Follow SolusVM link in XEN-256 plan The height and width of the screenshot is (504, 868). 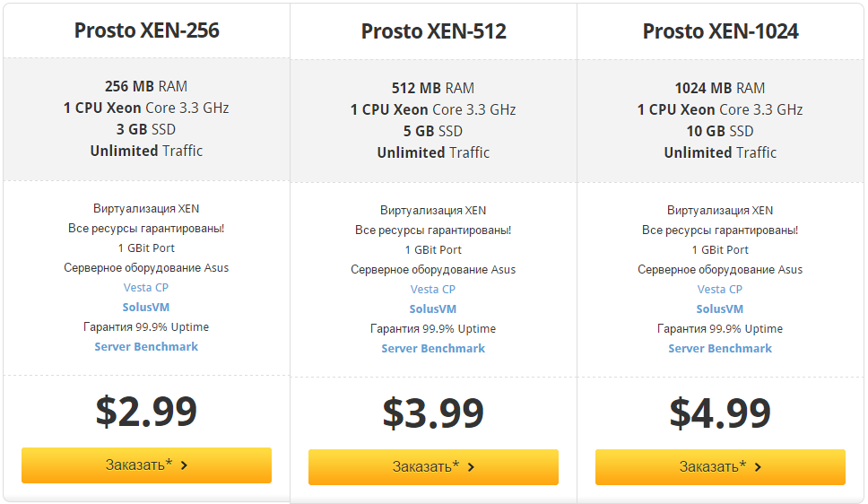pyautogui.click(x=146, y=308)
